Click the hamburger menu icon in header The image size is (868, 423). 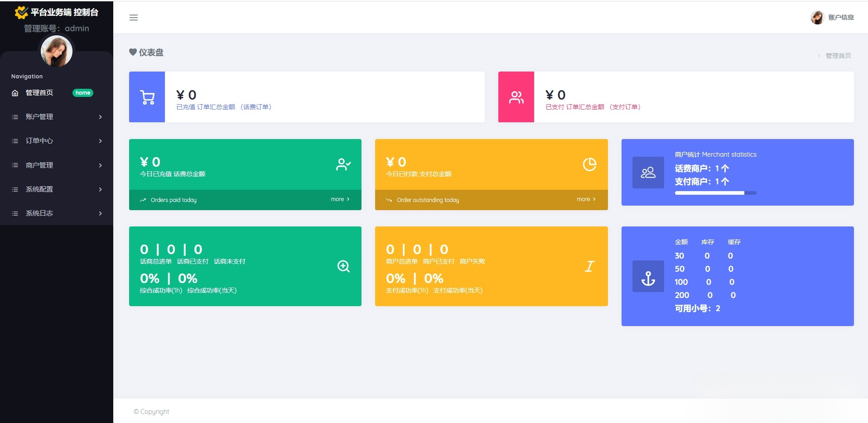(x=134, y=18)
